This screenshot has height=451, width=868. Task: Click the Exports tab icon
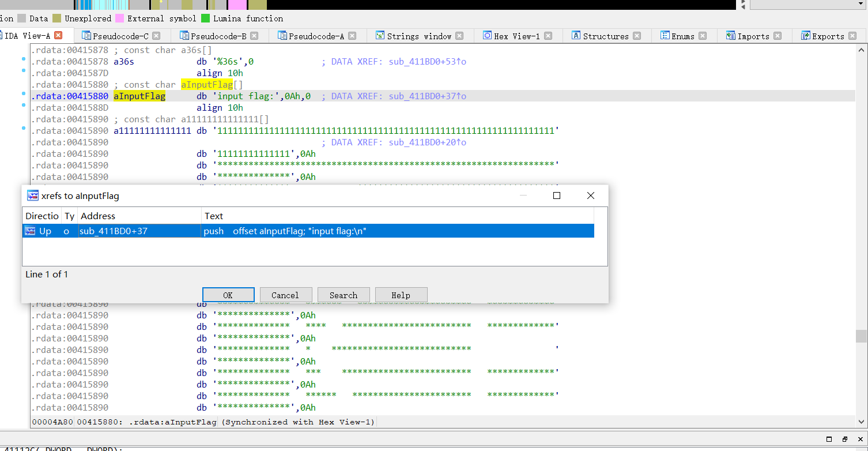pyautogui.click(x=805, y=36)
